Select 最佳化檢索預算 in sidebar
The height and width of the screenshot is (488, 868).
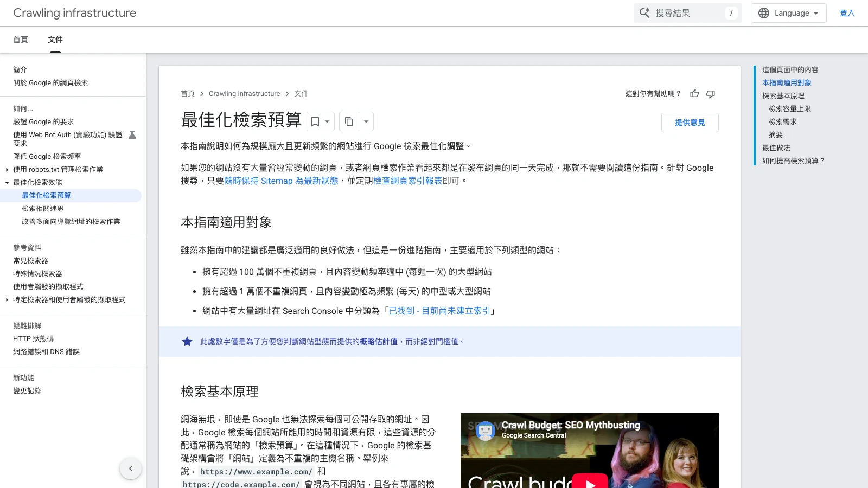click(46, 196)
